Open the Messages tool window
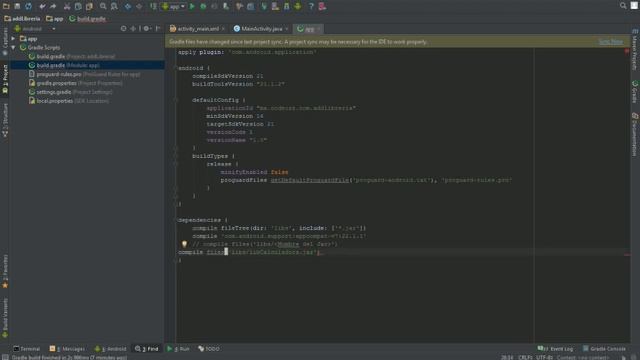 [x=67, y=349]
